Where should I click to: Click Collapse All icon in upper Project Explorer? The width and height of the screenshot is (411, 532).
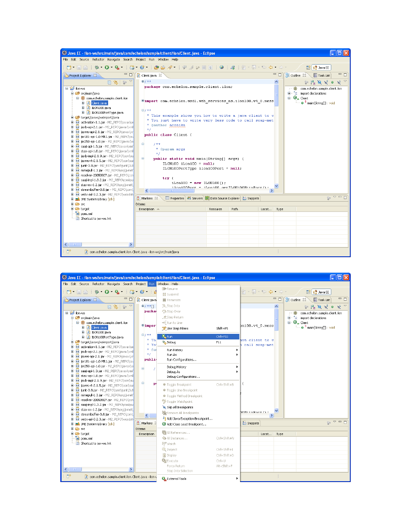(x=109, y=82)
